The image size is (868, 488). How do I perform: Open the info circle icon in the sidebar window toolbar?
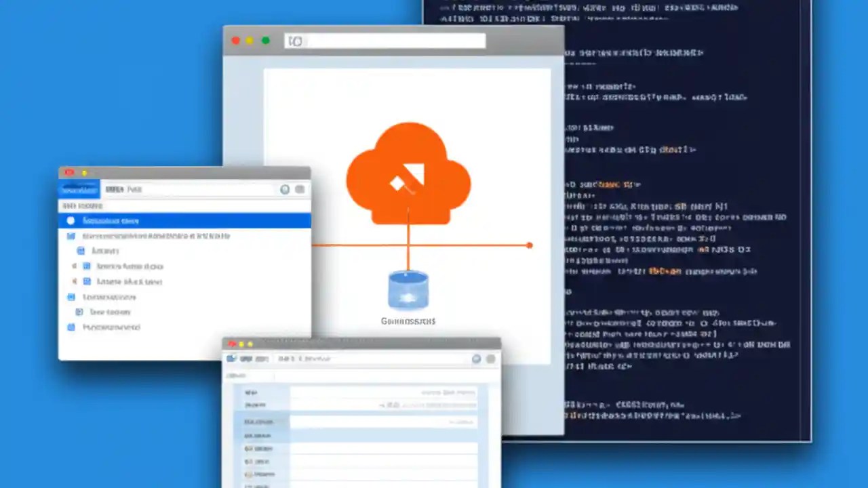(x=285, y=190)
